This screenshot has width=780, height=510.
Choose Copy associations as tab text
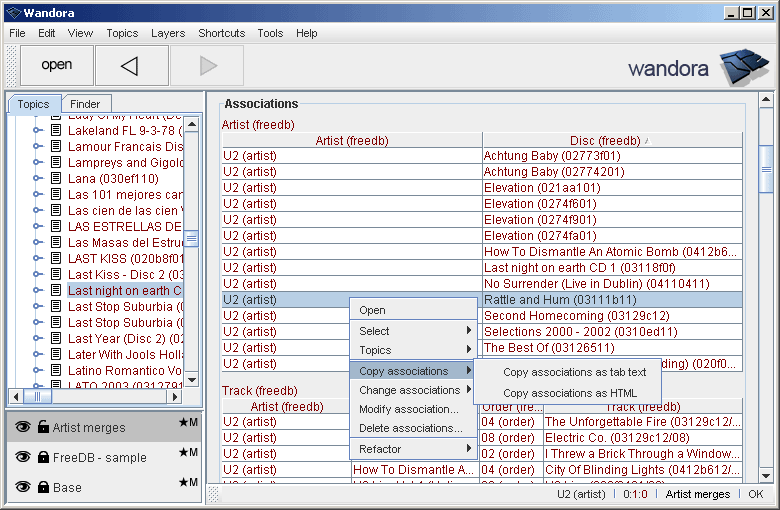coord(575,372)
